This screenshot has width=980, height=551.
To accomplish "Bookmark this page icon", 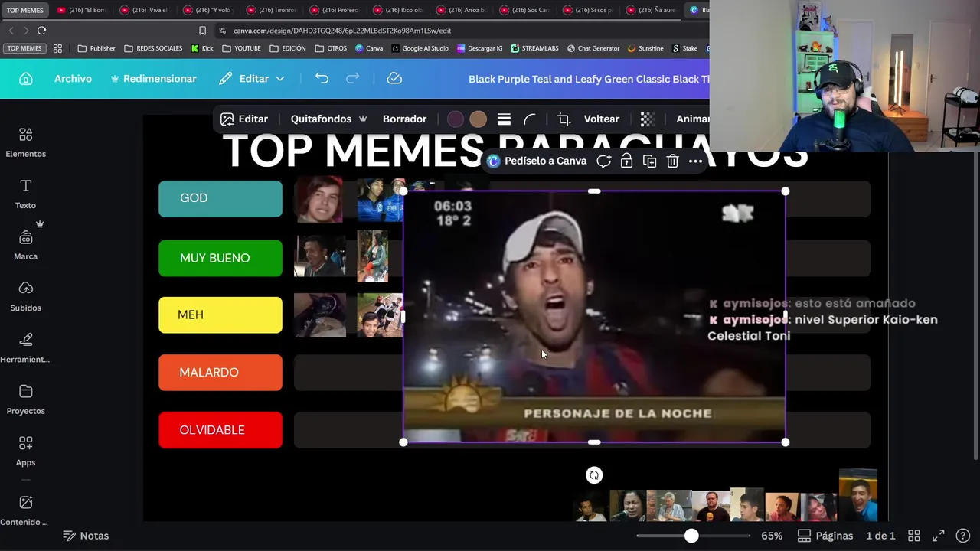I will (x=202, y=31).
